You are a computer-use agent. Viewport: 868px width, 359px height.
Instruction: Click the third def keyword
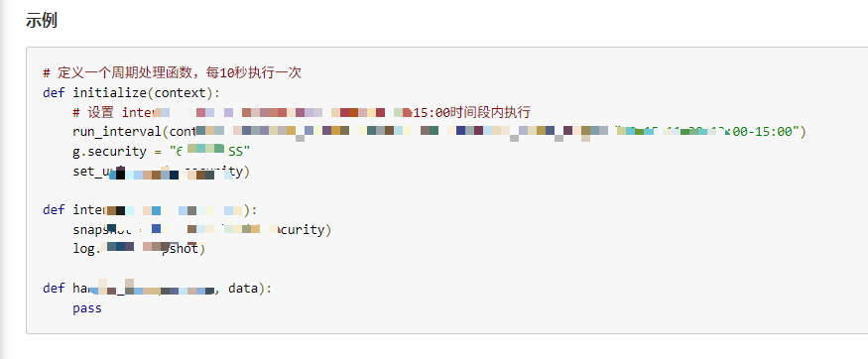pyautogui.click(x=54, y=289)
